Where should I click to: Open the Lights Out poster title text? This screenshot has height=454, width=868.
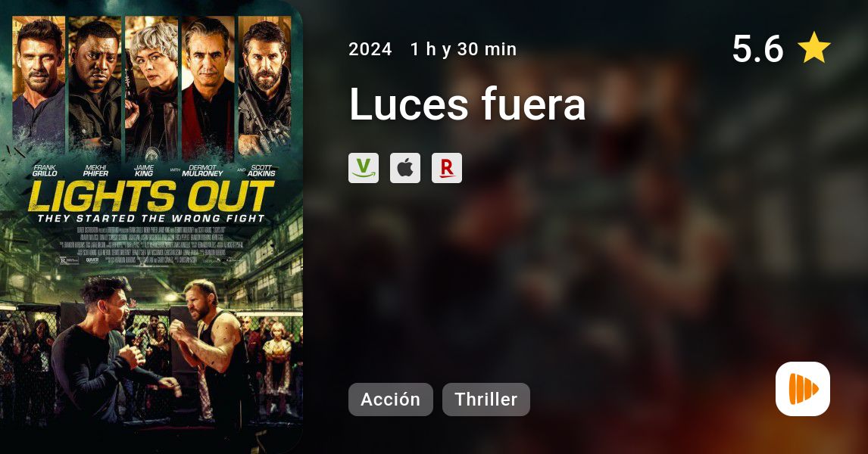coord(151,197)
